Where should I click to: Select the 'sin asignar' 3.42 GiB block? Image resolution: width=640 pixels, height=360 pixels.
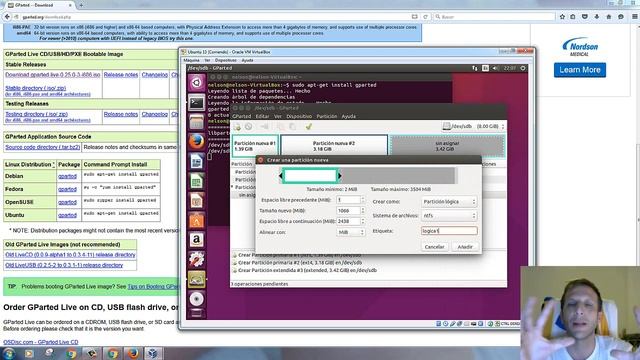coord(447,146)
